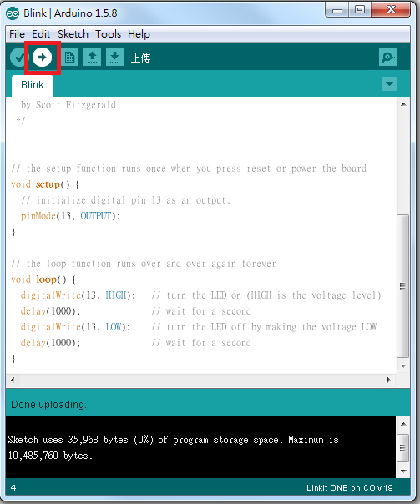420x504 pixels.
Task: Click the Verify checkmark icon
Action: (x=18, y=58)
